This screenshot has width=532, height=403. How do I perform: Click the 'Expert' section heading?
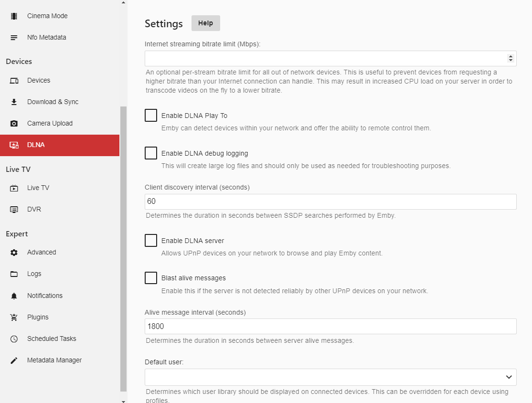[x=17, y=234]
